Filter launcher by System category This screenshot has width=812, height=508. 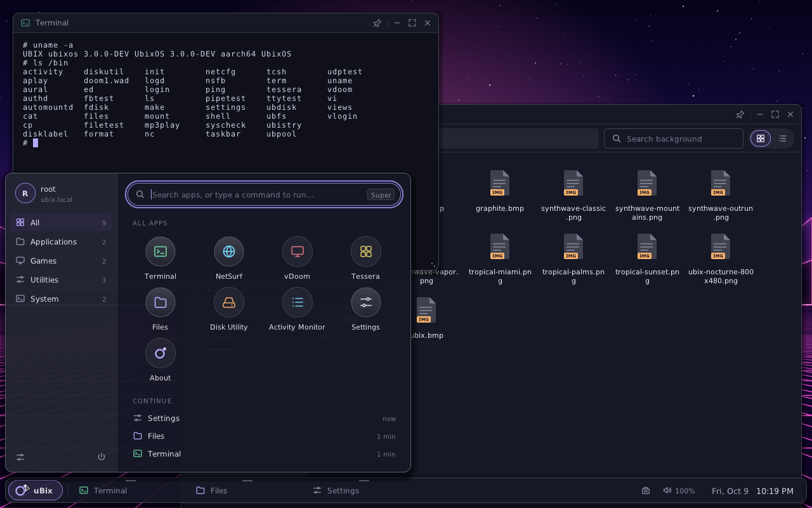[62, 298]
